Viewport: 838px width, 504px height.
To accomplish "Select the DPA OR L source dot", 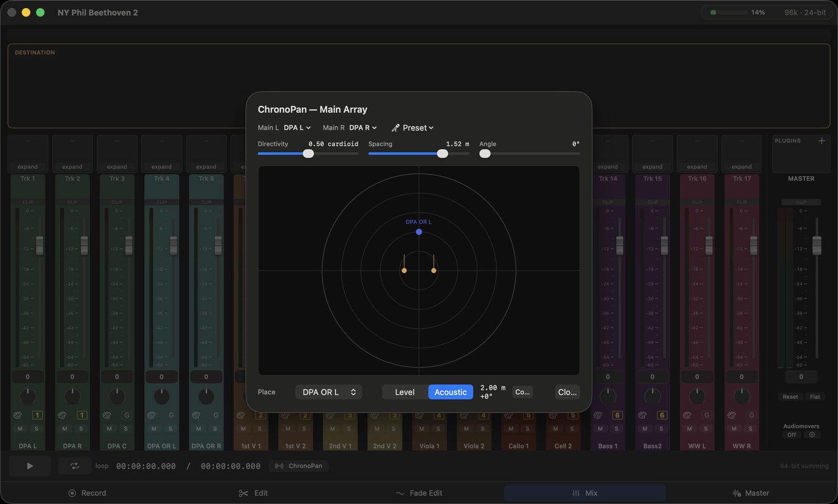I will [x=419, y=232].
